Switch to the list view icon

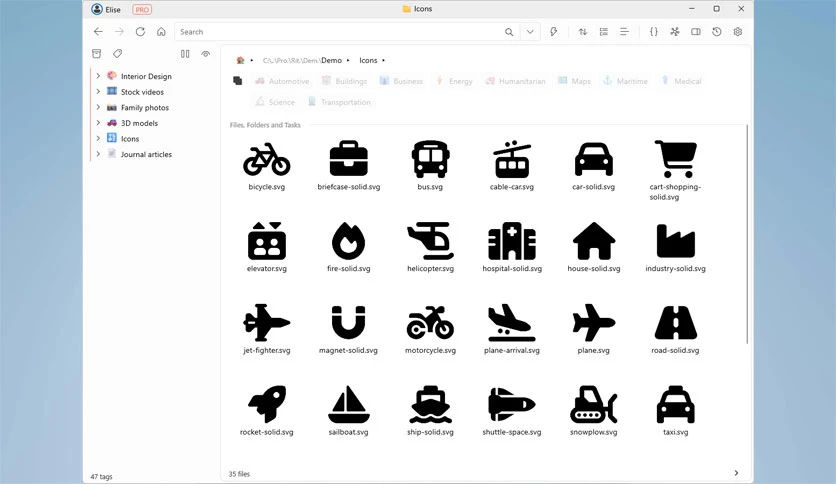[x=604, y=32]
